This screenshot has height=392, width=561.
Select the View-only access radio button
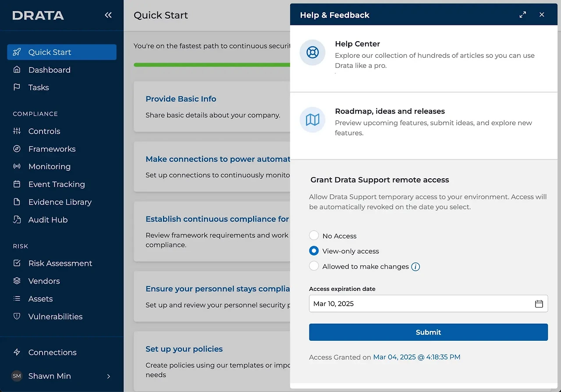click(314, 251)
